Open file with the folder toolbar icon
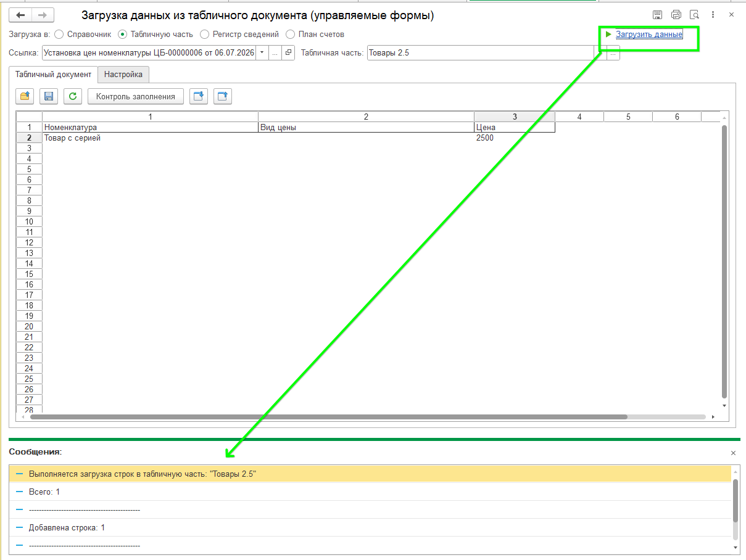746x560 pixels. point(25,96)
